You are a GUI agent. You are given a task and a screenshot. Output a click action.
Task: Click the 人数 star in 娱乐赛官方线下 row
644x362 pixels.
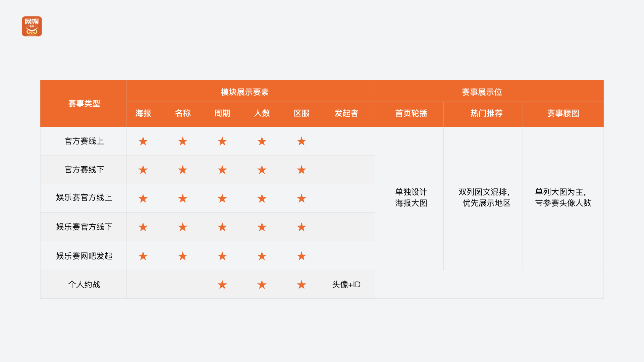[x=262, y=227]
